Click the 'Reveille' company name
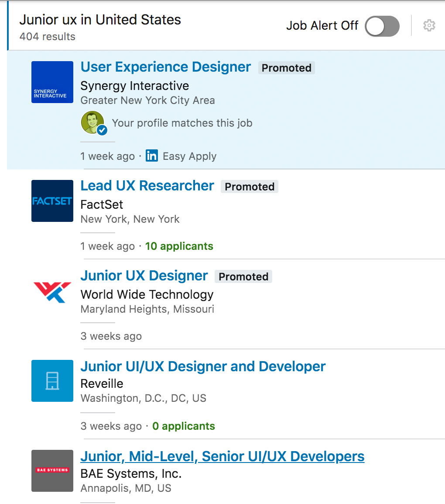This screenshot has height=504, width=445. tap(102, 384)
